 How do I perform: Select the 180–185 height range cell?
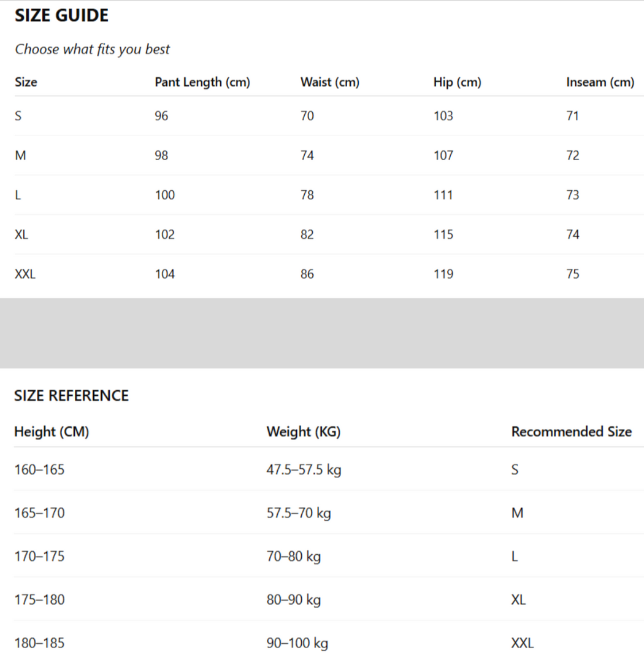click(x=39, y=643)
